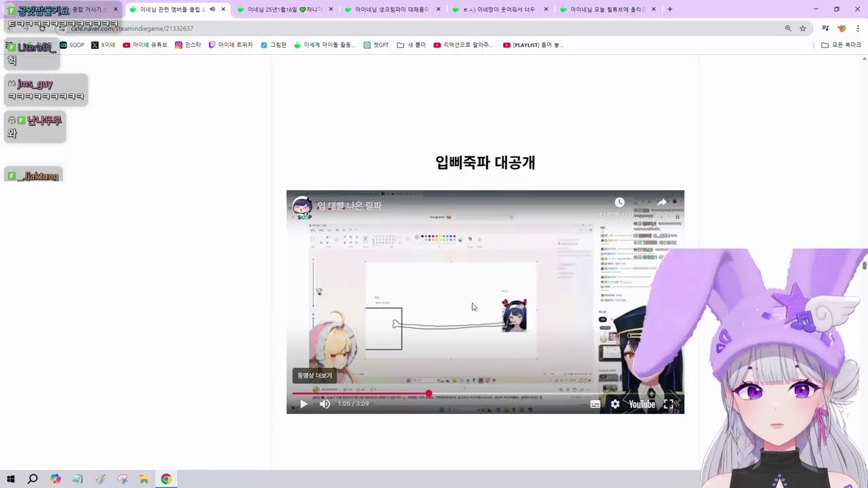Open the video on YouTube via logo
Screen dimensions: 868x488
(x=642, y=405)
